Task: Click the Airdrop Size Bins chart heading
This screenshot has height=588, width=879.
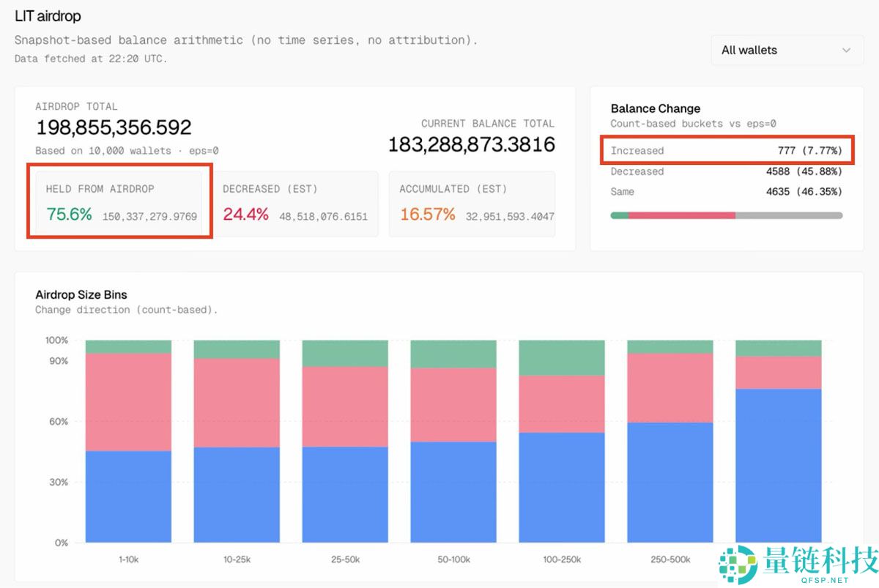Action: 81,294
